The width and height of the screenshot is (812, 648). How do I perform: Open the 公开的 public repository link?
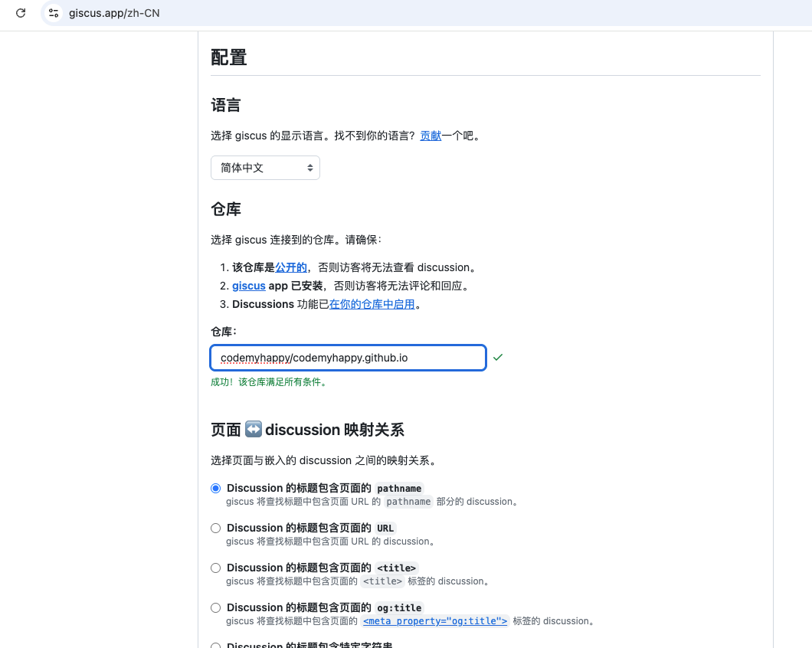pyautogui.click(x=290, y=267)
